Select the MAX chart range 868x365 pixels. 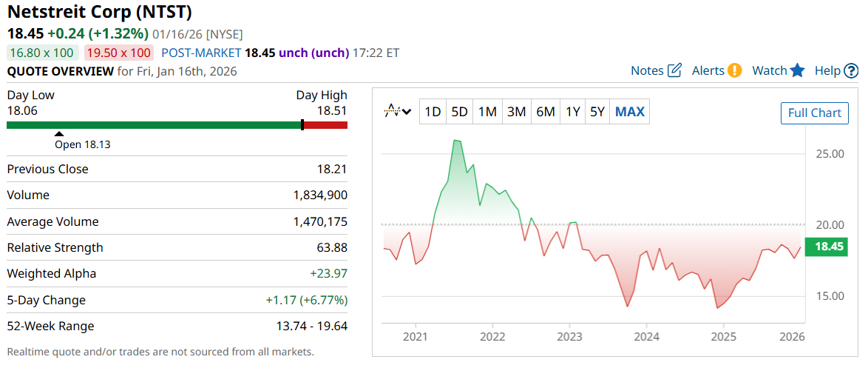(x=630, y=112)
